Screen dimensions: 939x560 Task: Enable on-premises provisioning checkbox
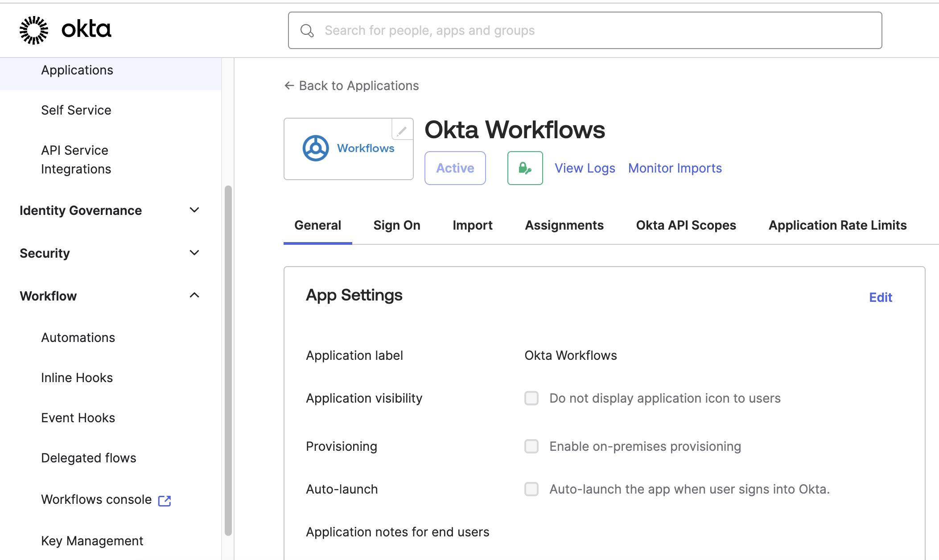click(x=531, y=446)
